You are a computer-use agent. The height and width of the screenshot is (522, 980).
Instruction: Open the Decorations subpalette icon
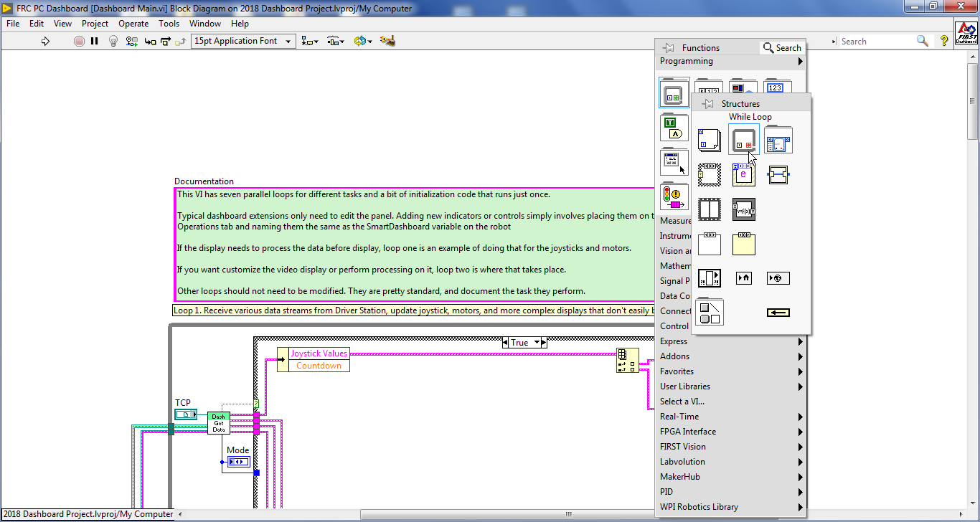click(x=710, y=312)
